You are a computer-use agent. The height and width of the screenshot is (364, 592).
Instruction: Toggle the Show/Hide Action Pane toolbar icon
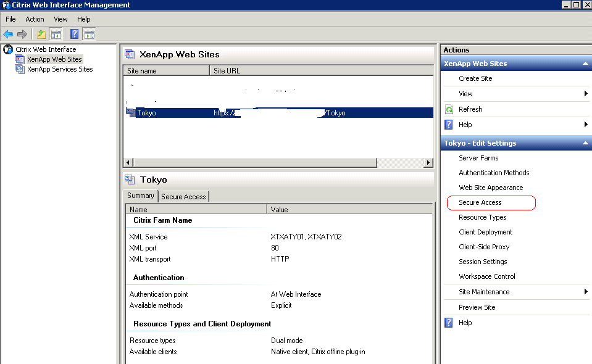[90, 35]
